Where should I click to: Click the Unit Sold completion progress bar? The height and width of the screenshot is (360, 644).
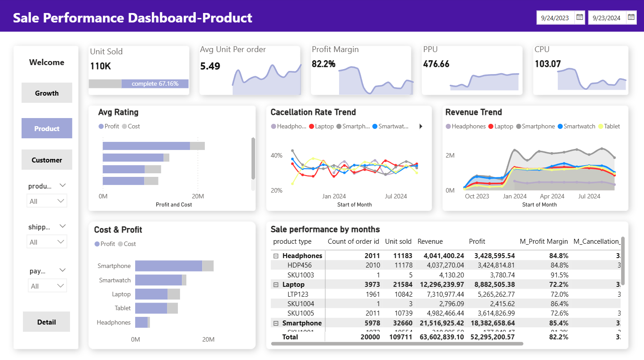[x=139, y=84]
